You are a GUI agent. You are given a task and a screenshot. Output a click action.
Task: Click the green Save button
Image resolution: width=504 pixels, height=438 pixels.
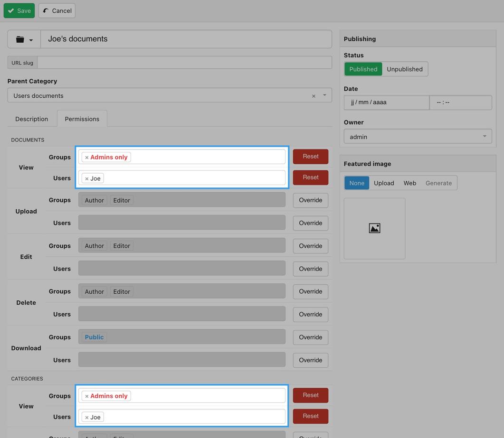pyautogui.click(x=19, y=10)
